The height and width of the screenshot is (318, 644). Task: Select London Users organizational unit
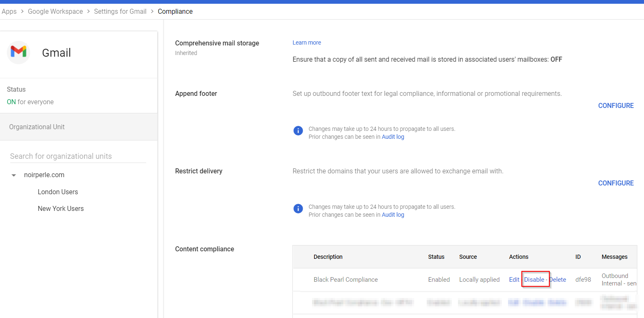point(58,192)
